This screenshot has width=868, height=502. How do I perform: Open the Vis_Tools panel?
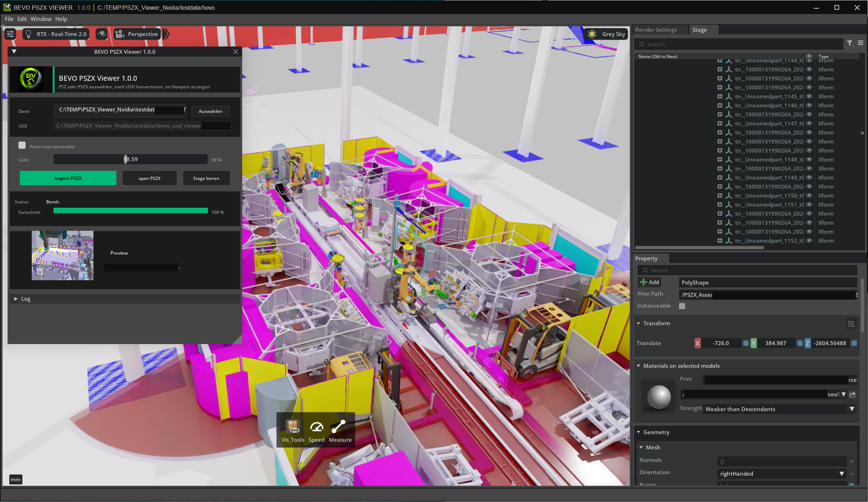pyautogui.click(x=293, y=431)
